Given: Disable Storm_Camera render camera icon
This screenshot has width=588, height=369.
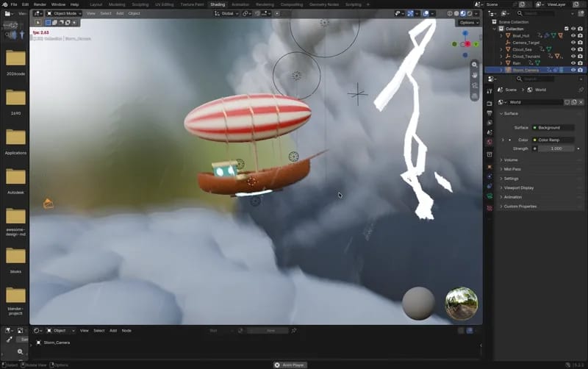Looking at the screenshot, I should [x=580, y=70].
